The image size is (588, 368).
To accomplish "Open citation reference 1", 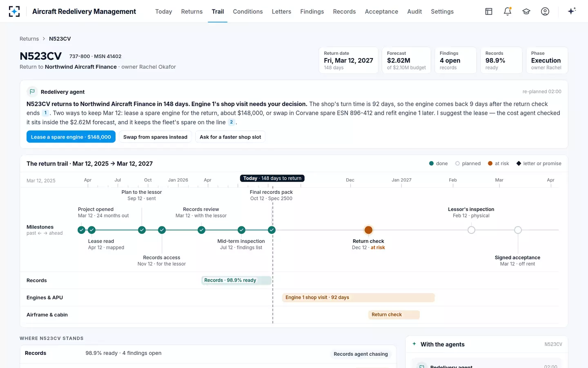I will [45, 113].
